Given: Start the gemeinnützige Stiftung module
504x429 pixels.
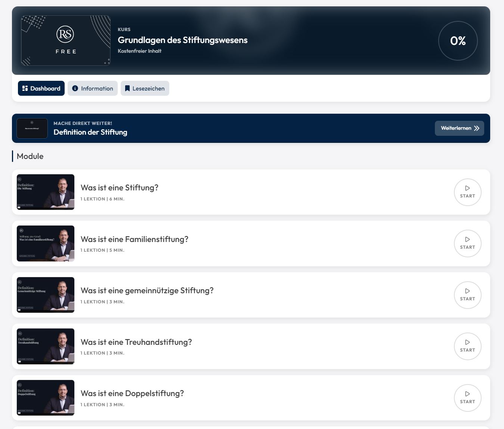Looking at the screenshot, I should point(467,295).
